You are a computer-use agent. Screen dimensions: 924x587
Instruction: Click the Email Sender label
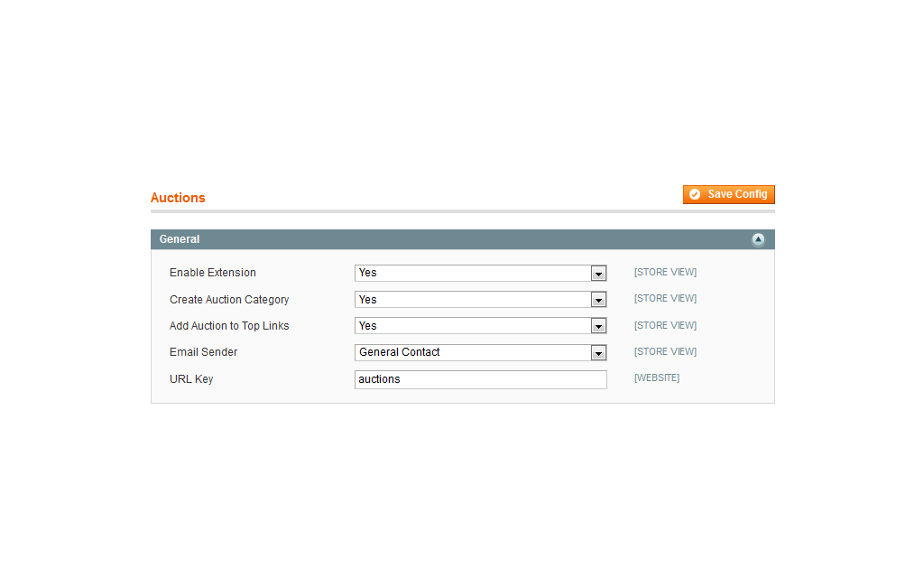pos(203,352)
